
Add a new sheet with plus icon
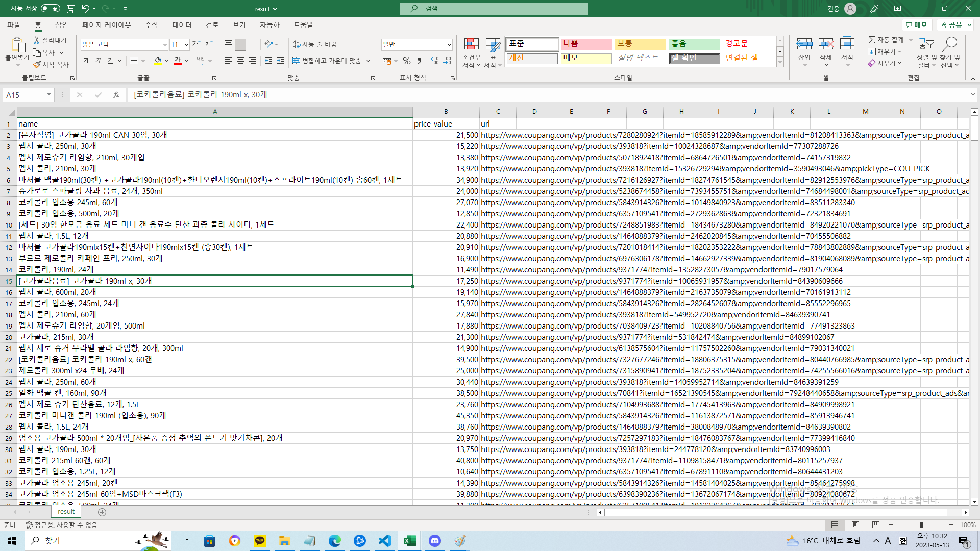[x=102, y=512]
